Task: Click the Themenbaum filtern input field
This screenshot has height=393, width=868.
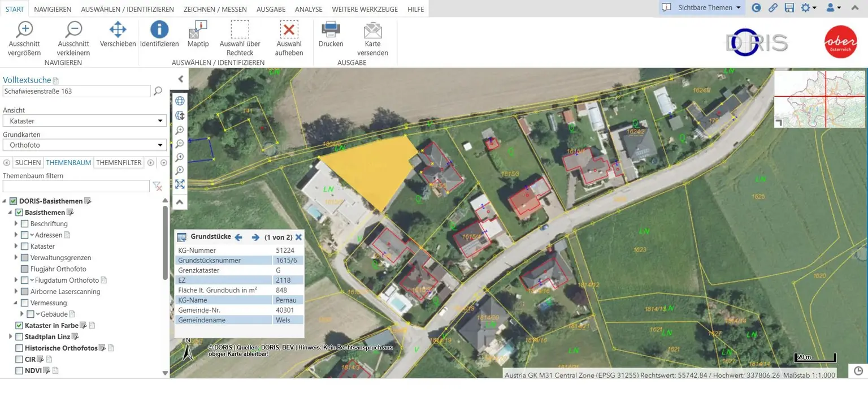Action: click(x=76, y=186)
